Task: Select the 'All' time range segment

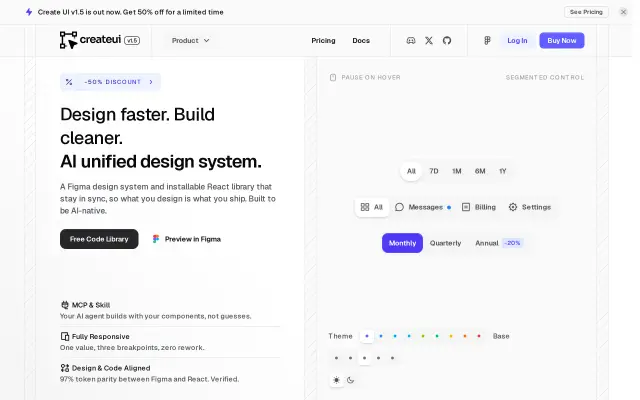Action: (411, 171)
